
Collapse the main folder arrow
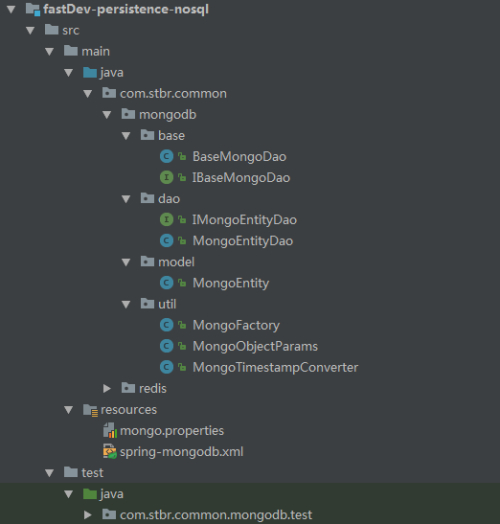49,52
